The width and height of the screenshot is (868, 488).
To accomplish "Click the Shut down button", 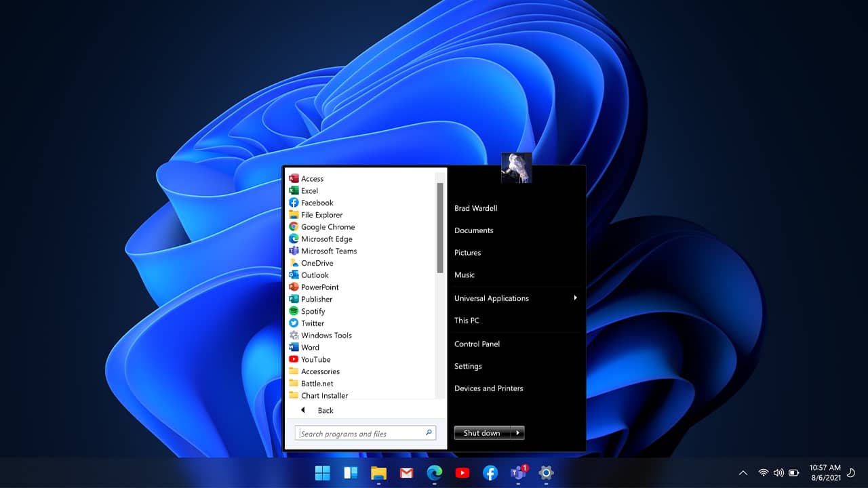I will pyautogui.click(x=481, y=433).
